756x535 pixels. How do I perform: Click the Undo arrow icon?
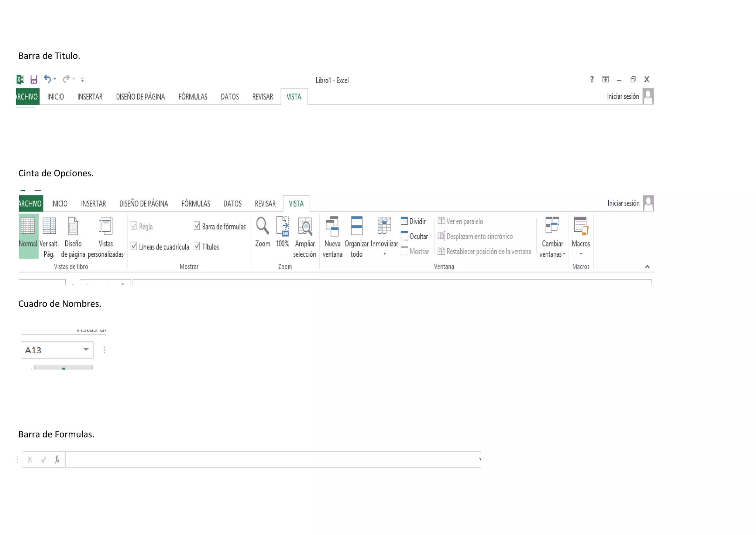47,79
